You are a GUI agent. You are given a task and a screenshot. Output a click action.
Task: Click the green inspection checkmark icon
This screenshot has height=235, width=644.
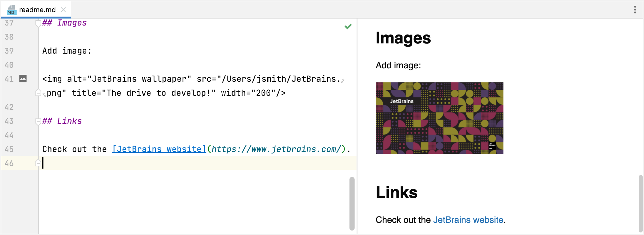pyautogui.click(x=348, y=27)
